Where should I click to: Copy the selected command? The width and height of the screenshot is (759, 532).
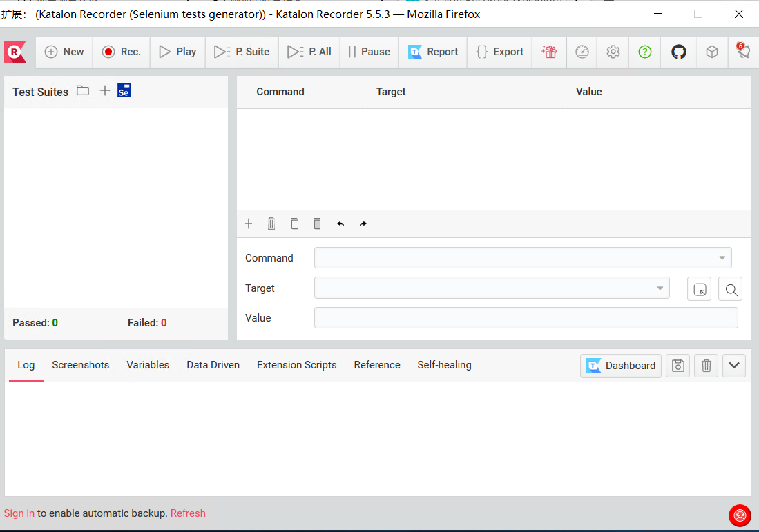[294, 224]
